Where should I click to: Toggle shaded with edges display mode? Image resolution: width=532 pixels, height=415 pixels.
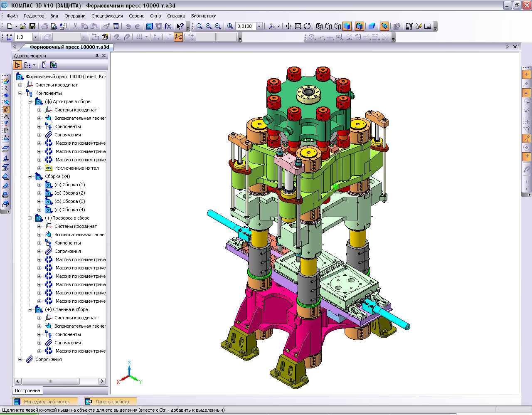coord(360,26)
